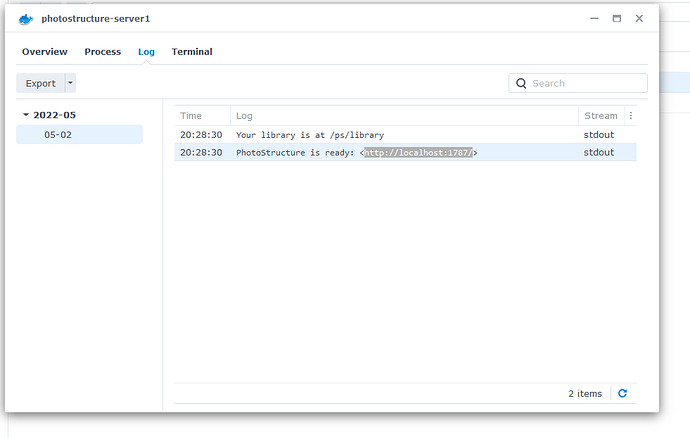Open the column options three-dot menu
The width and height of the screenshot is (690, 438).
(631, 115)
